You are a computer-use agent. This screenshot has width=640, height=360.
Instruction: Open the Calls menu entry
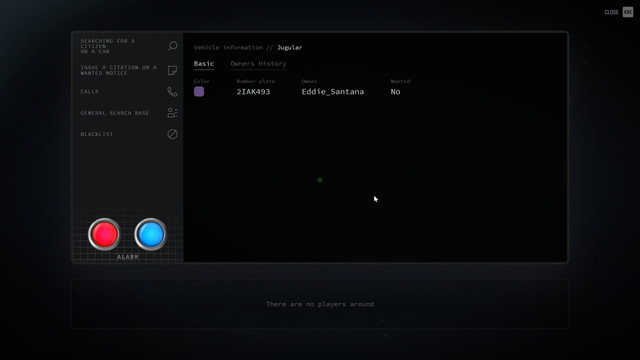pos(90,91)
